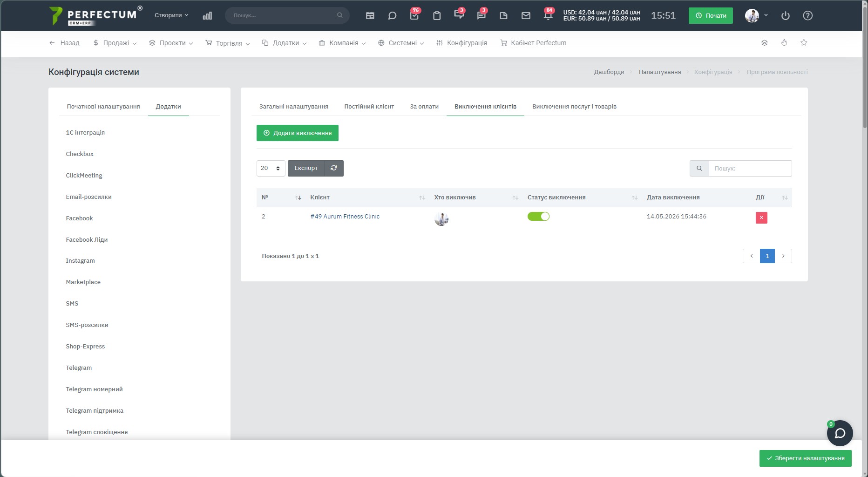Image resolution: width=868 pixels, height=477 pixels.
Task: Open the statistics bar chart icon
Action: pyautogui.click(x=207, y=15)
